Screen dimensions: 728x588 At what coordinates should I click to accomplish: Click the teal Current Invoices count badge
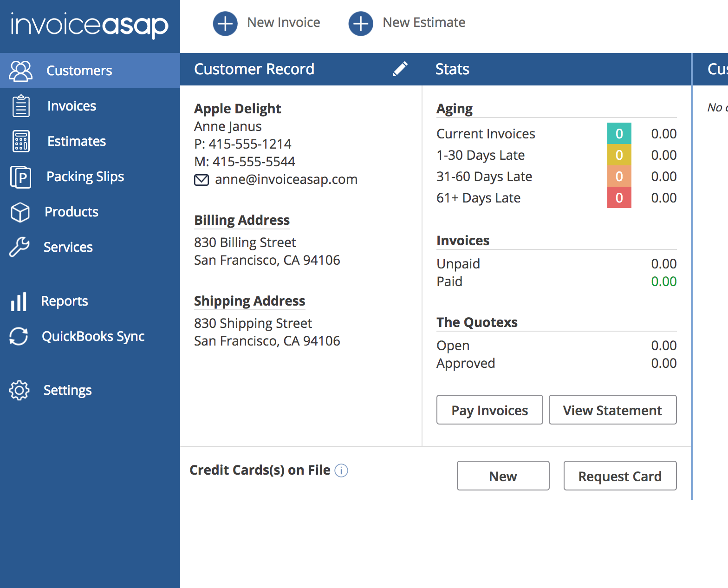619,134
